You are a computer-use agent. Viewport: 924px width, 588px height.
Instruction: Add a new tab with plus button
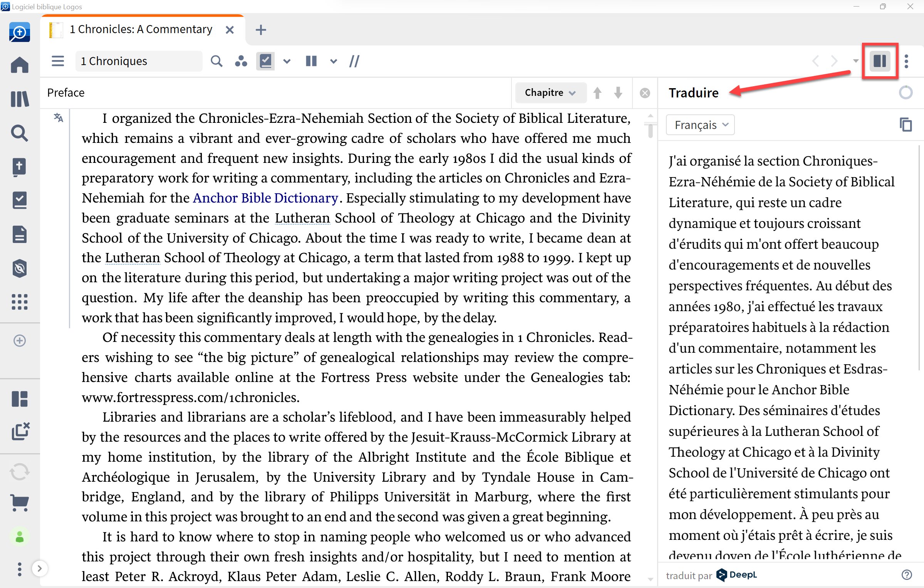pyautogui.click(x=261, y=30)
